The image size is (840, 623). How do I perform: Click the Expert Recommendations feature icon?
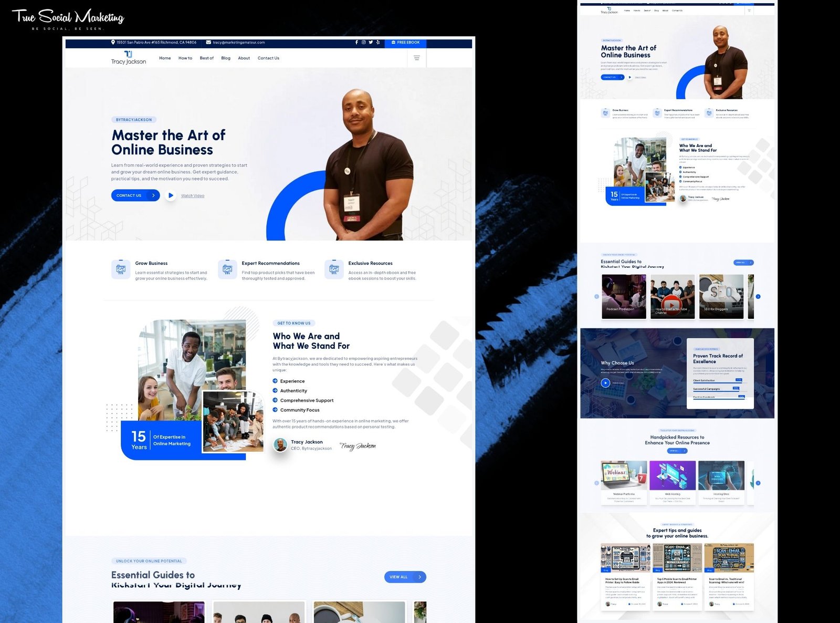[227, 269]
